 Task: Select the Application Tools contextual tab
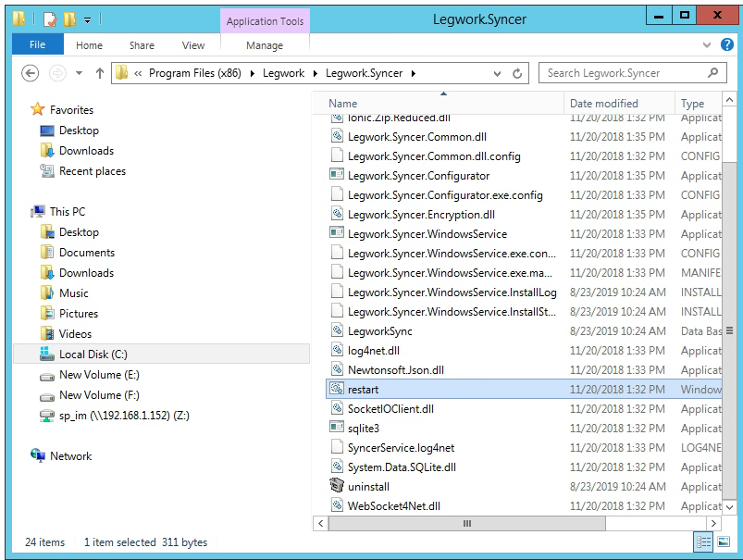point(265,21)
